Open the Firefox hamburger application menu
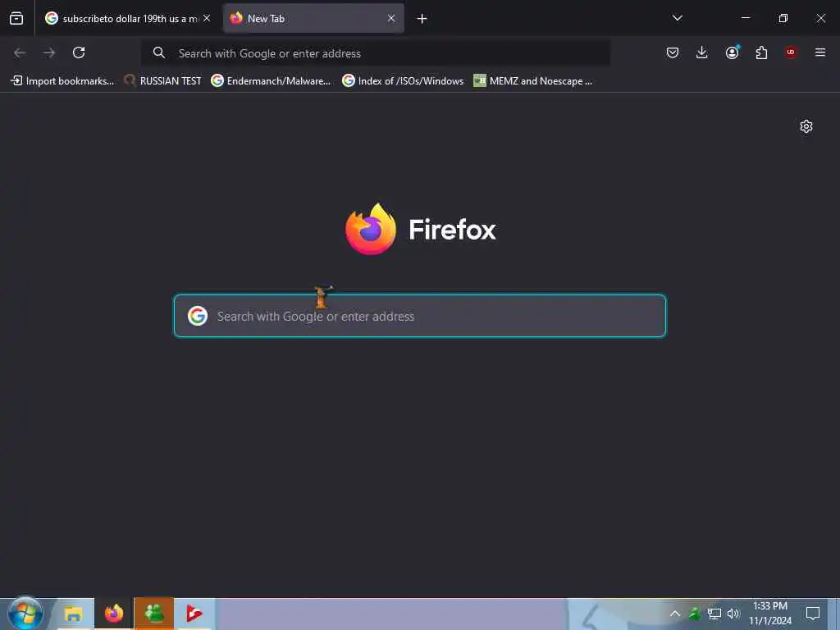Image resolution: width=840 pixels, height=630 pixels. tap(820, 52)
